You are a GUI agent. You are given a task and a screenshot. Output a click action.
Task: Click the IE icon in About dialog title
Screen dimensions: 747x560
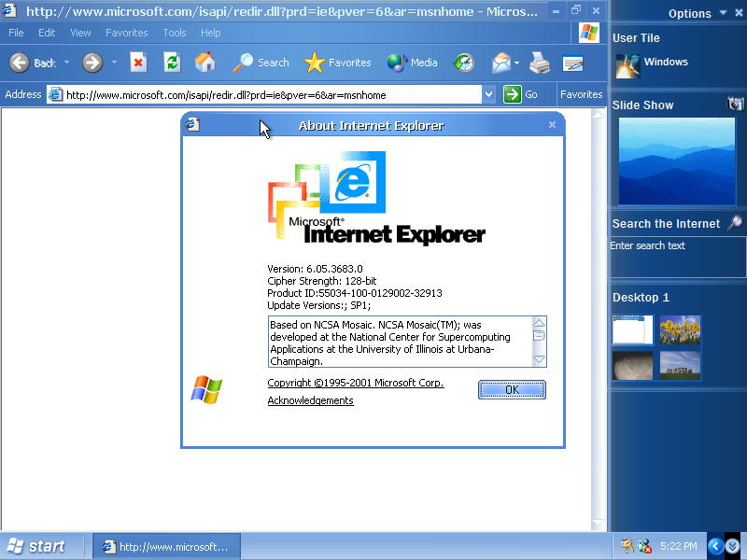[192, 125]
